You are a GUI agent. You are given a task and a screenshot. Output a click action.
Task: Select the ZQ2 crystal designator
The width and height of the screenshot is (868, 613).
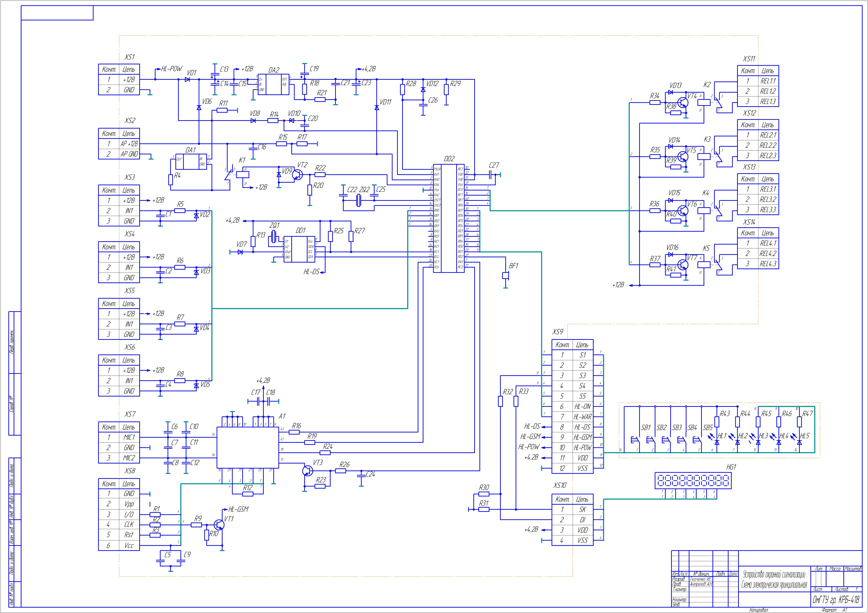(x=364, y=189)
